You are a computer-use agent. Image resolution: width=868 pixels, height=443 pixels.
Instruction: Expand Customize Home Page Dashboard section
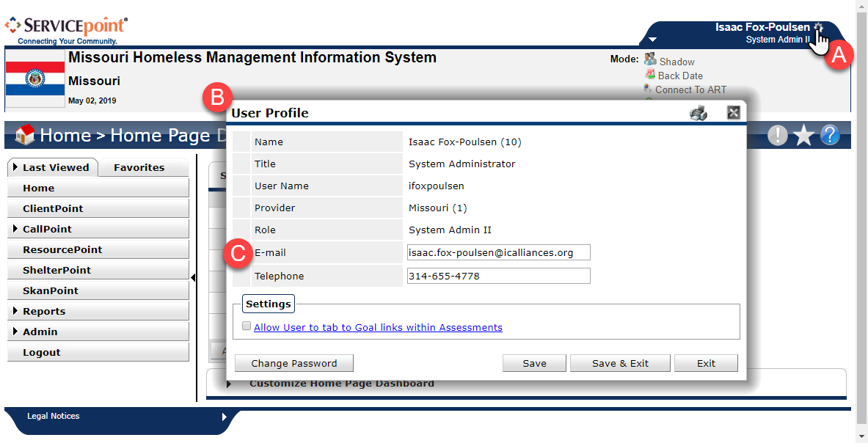(229, 384)
